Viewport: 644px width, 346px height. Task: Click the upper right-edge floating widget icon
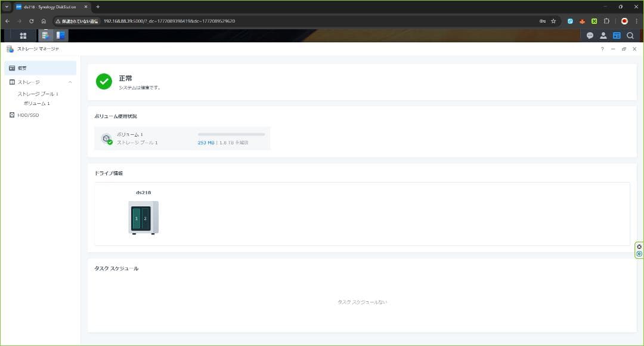(639, 247)
